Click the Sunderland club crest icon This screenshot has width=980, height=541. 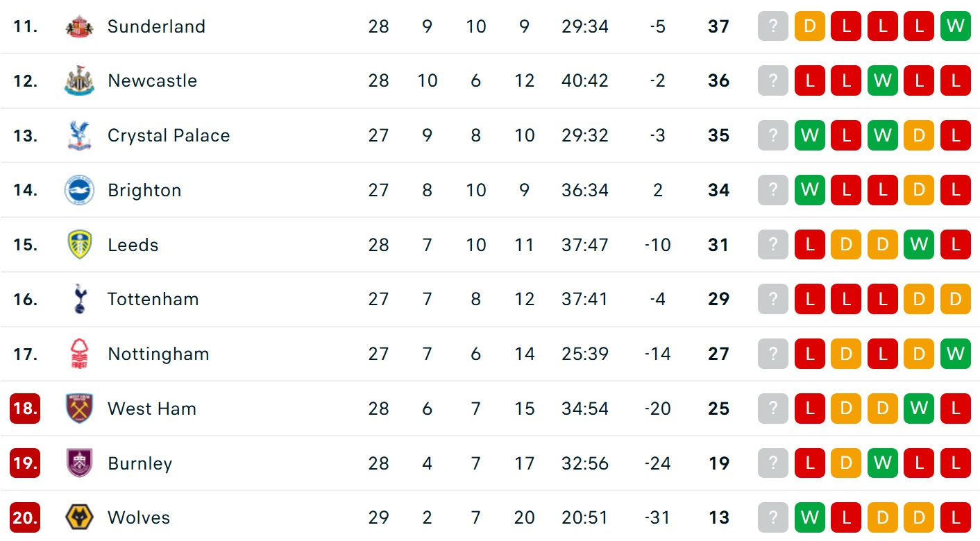pos(79,27)
